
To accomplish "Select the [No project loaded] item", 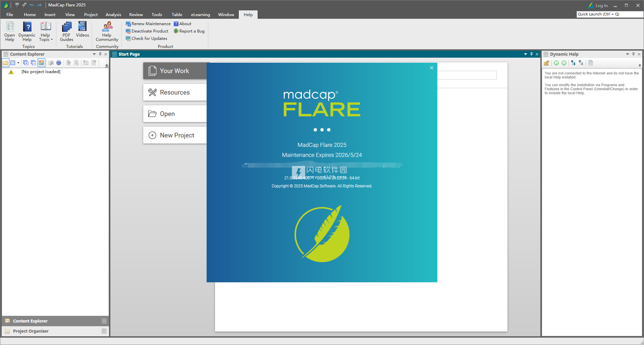I will pyautogui.click(x=41, y=72).
